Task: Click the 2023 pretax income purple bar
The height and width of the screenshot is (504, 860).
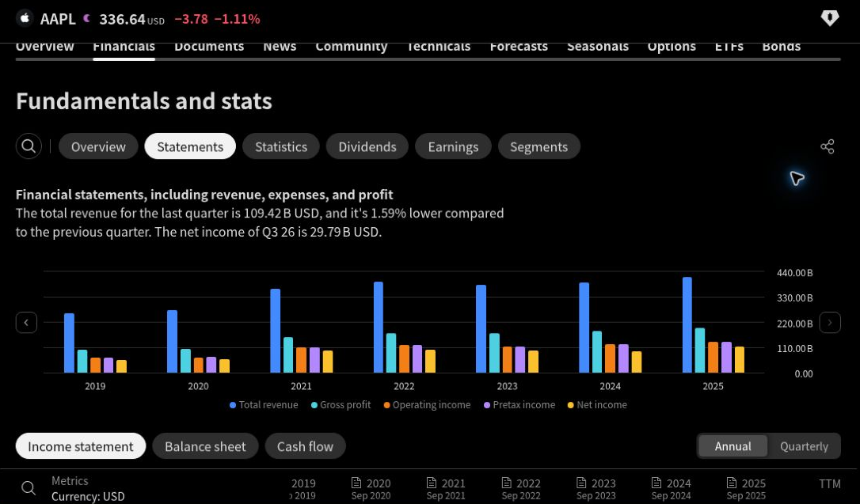Action: (520, 359)
